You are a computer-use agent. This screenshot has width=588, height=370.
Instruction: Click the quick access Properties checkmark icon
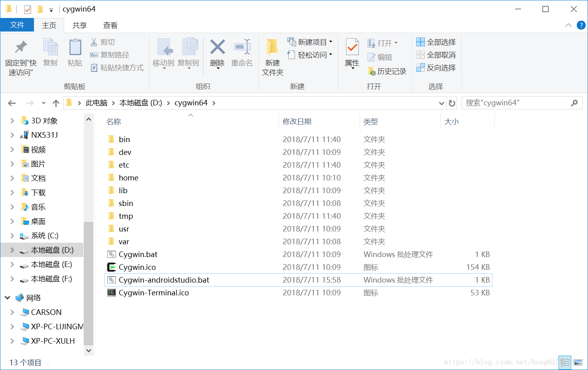(x=28, y=9)
